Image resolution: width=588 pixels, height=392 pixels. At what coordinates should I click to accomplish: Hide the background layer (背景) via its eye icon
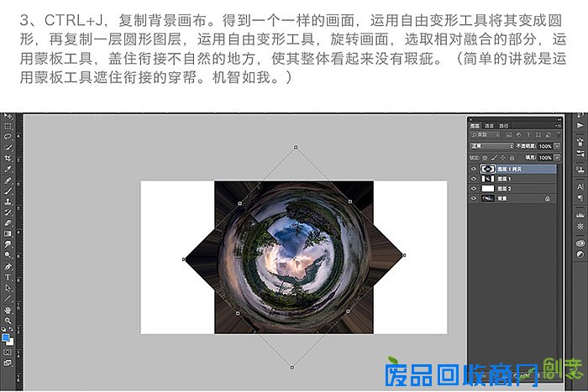tap(474, 198)
